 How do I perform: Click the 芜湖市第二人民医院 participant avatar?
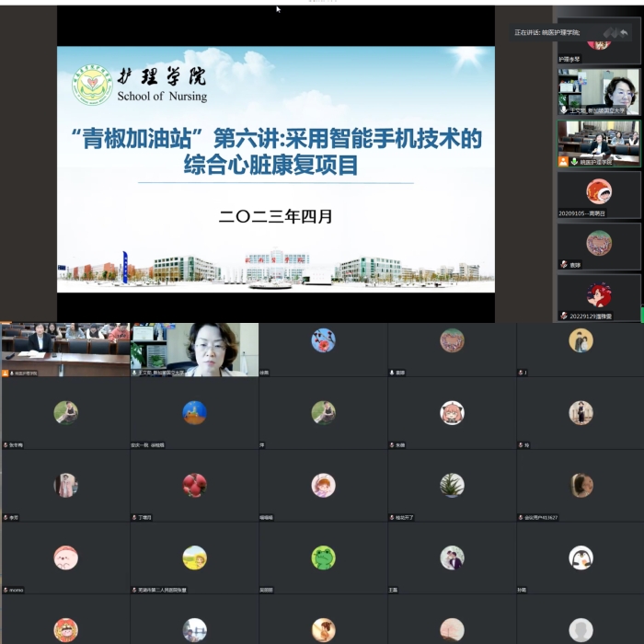point(194,558)
